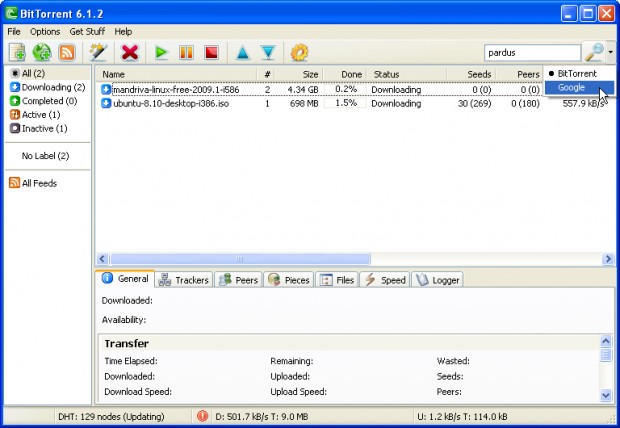
Task: Click the green Start torrent icon
Action: [161, 52]
